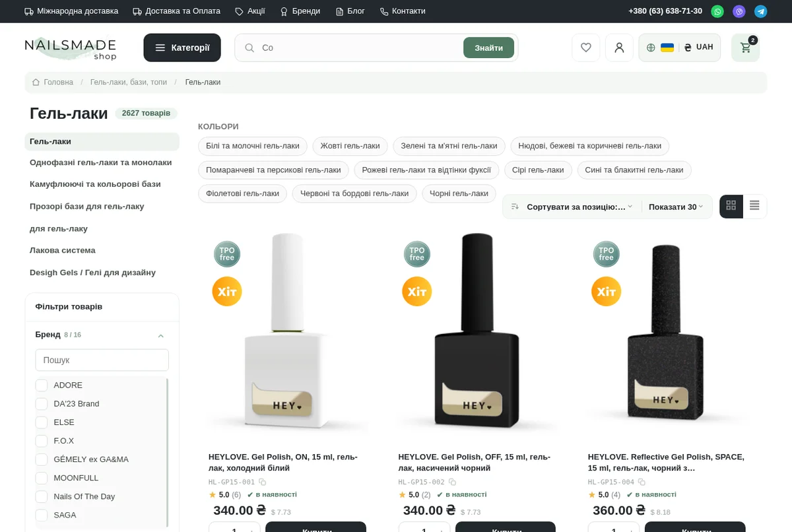Open the Категорії menu button
Screen dimensions: 792x532
[x=182, y=48]
